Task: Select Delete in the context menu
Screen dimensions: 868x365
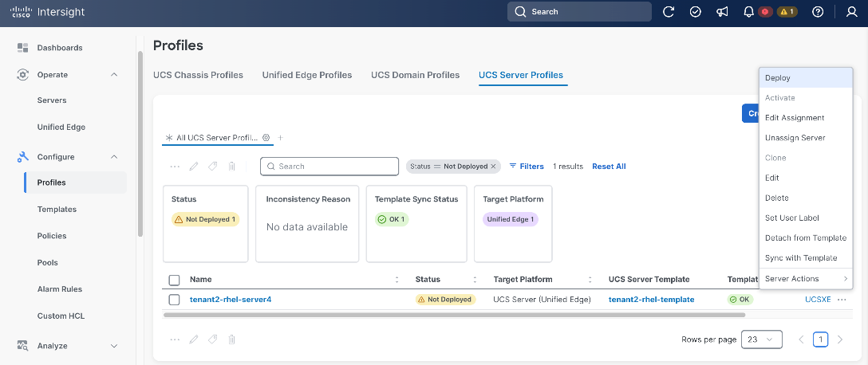Action: click(806, 198)
